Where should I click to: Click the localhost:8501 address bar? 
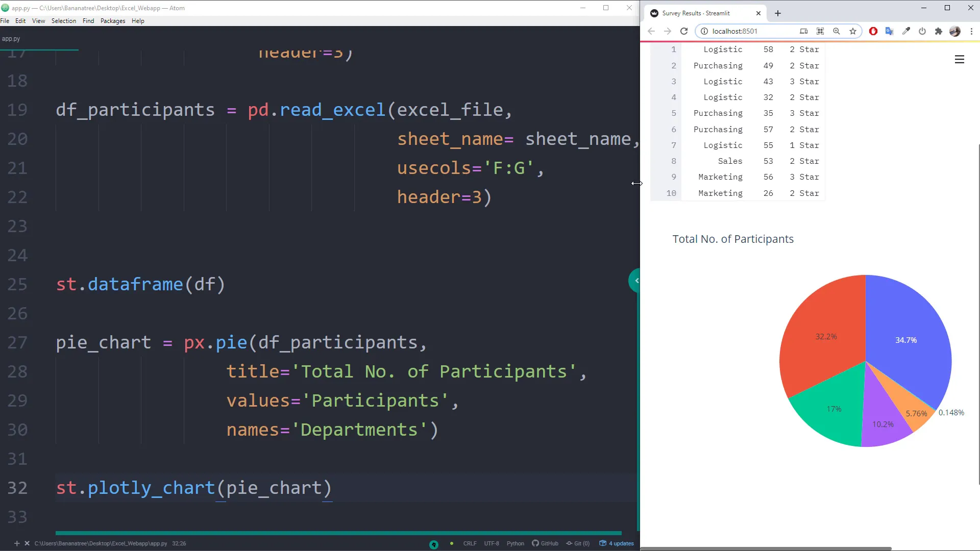coord(750,31)
